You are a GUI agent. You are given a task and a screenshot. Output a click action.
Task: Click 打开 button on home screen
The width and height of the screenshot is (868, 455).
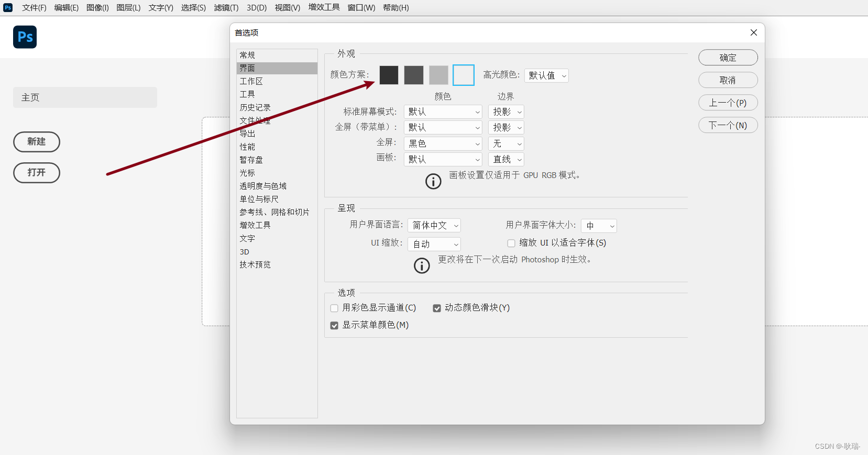[x=37, y=173]
